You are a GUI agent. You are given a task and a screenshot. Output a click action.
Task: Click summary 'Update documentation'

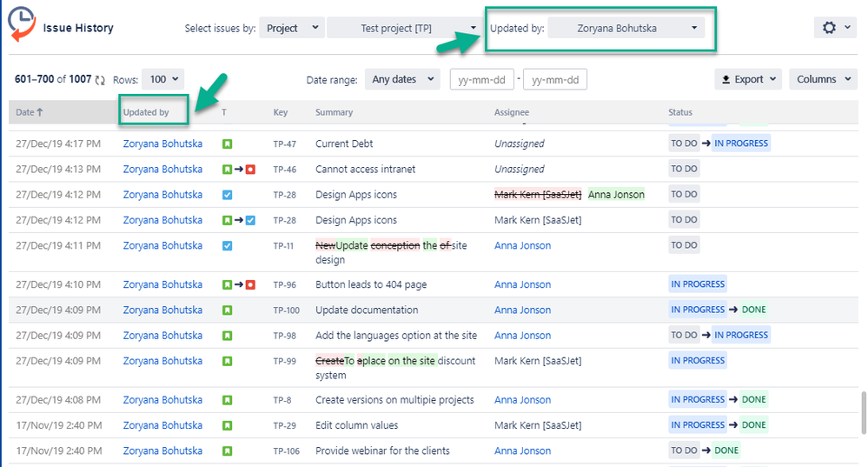point(367,310)
